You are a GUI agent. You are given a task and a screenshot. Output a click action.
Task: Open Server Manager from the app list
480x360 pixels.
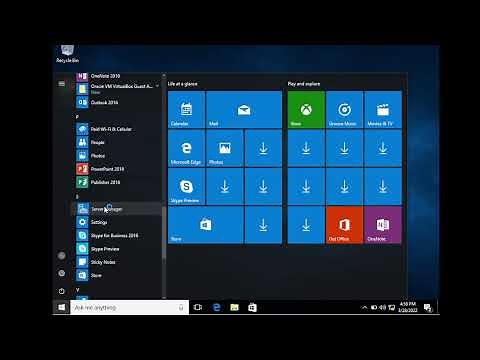[x=117, y=209]
